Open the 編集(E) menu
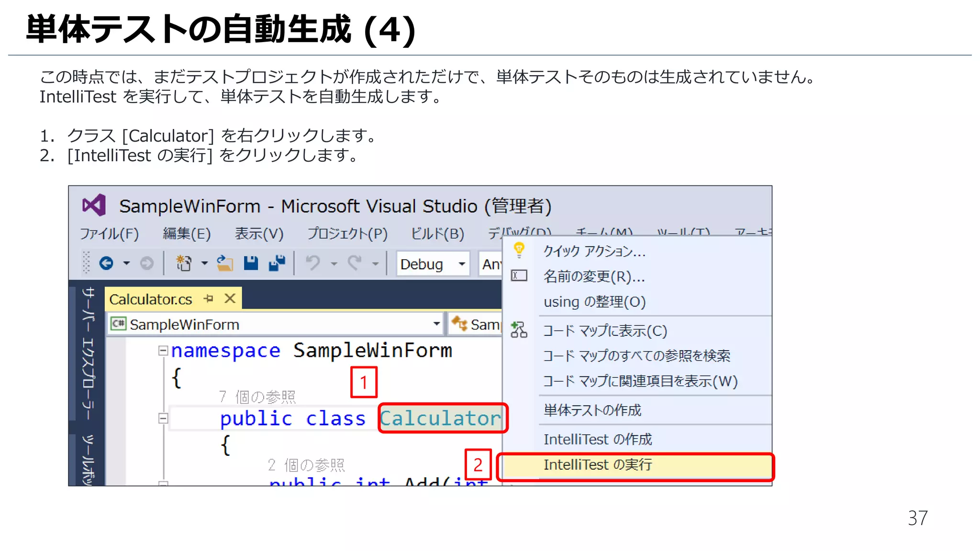 187,233
